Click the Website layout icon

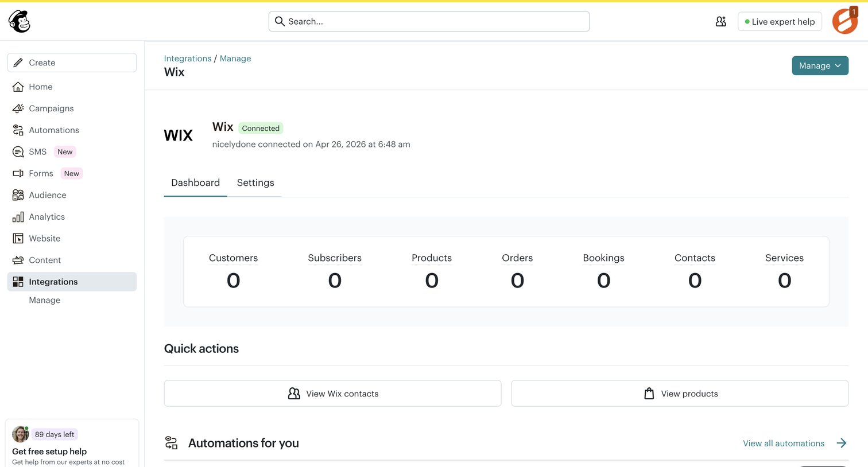(x=18, y=239)
